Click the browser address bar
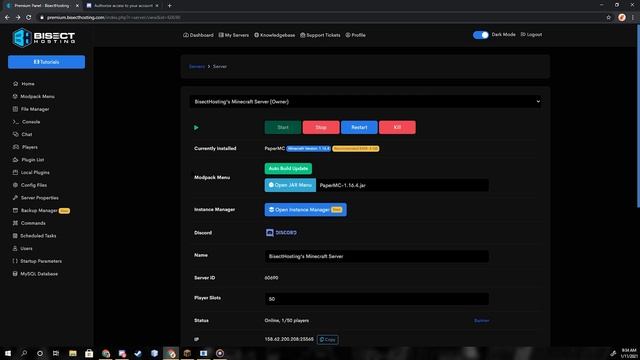The image size is (640, 360). 322,18
